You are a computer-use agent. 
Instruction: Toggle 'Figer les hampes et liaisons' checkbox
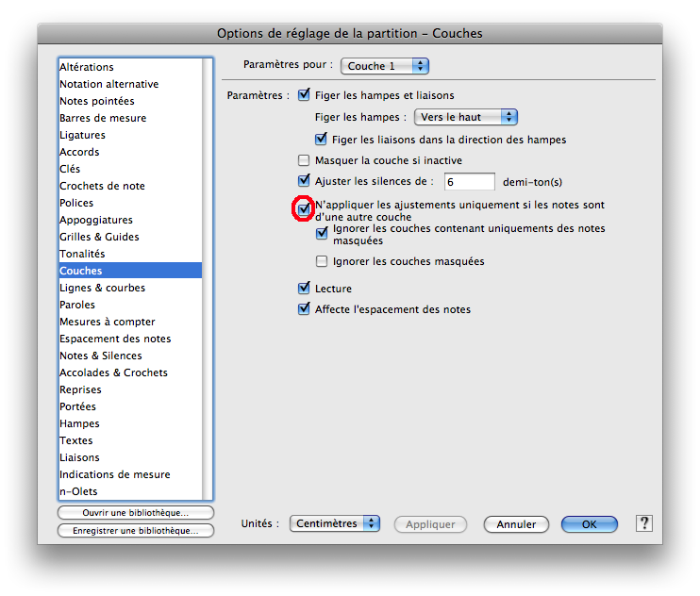[304, 95]
